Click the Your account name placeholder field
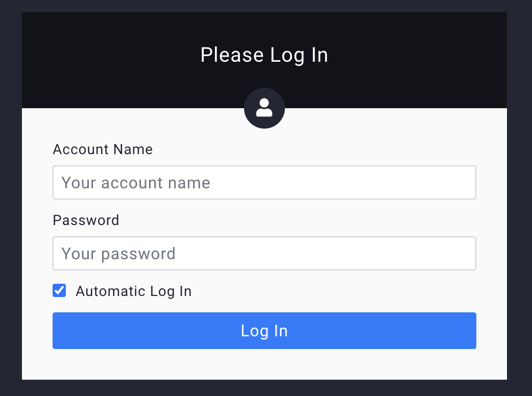Screen dimensions: 532x396 pyautogui.click(x=264, y=182)
